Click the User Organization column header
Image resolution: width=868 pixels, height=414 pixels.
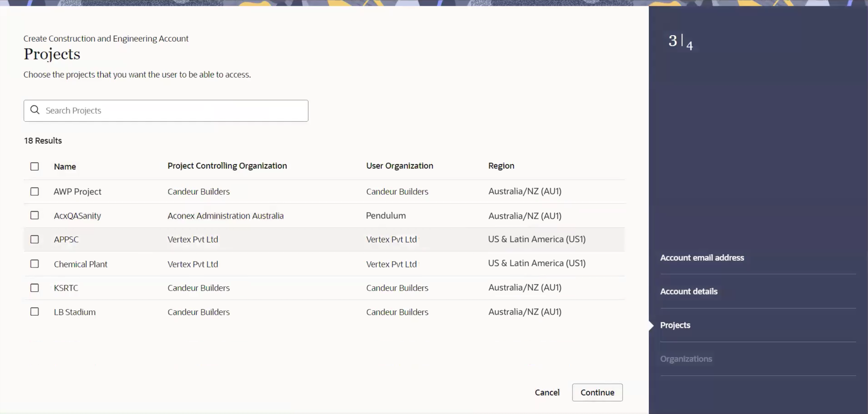coord(400,166)
